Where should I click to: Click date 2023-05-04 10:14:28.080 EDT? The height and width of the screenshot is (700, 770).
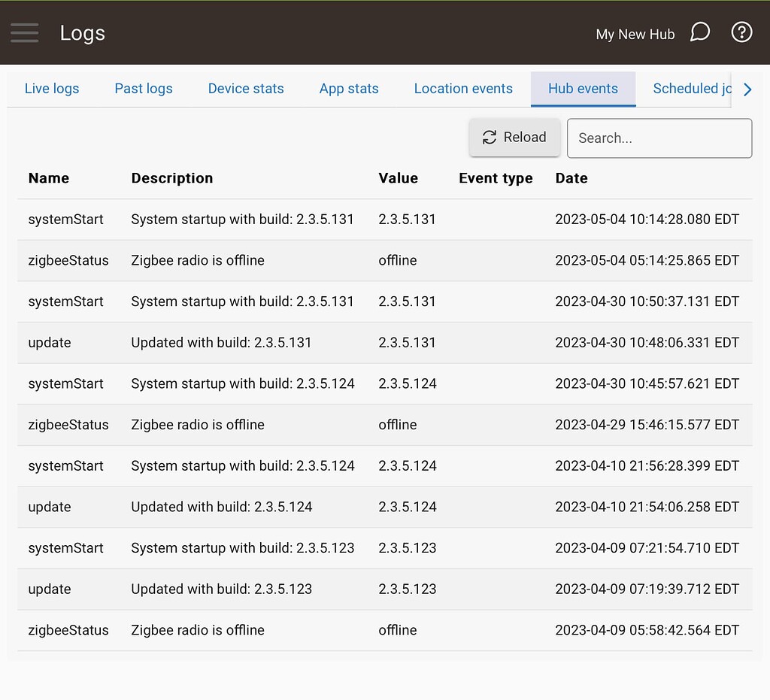(647, 220)
